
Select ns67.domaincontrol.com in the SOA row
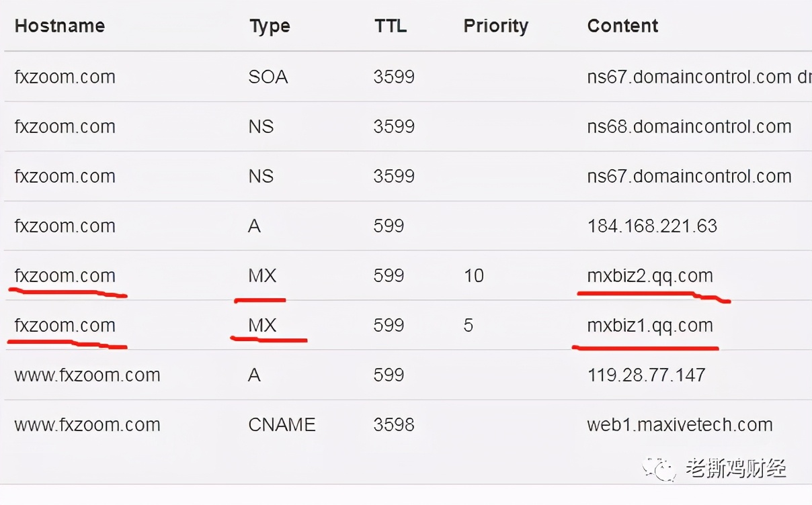click(689, 77)
